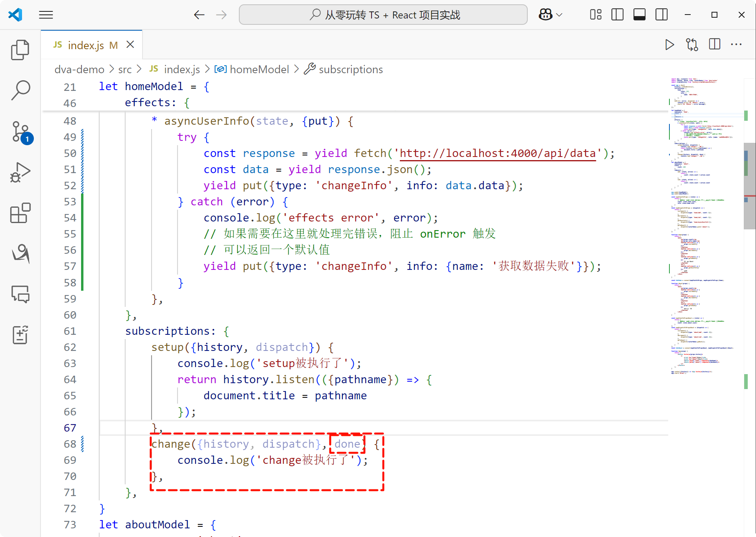Click the command center search box

click(383, 15)
